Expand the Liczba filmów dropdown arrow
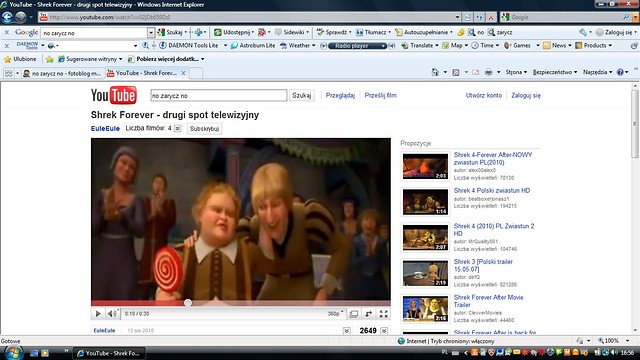640x360 pixels. tap(178, 129)
